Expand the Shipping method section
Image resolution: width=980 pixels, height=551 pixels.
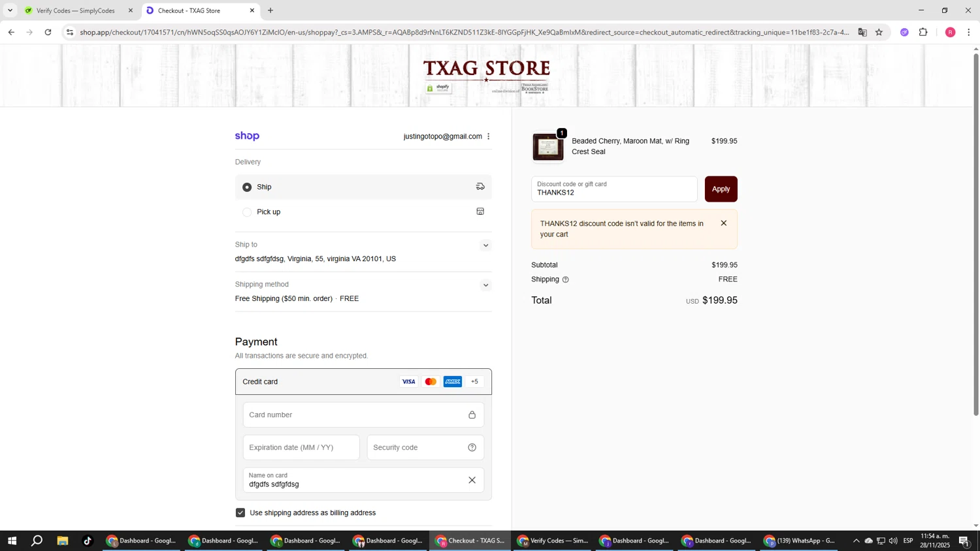tap(485, 285)
